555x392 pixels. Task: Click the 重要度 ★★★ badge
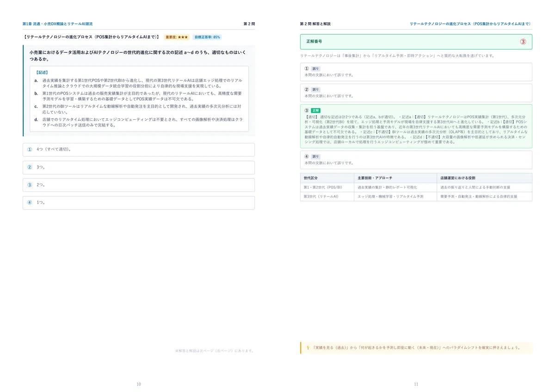pyautogui.click(x=177, y=37)
